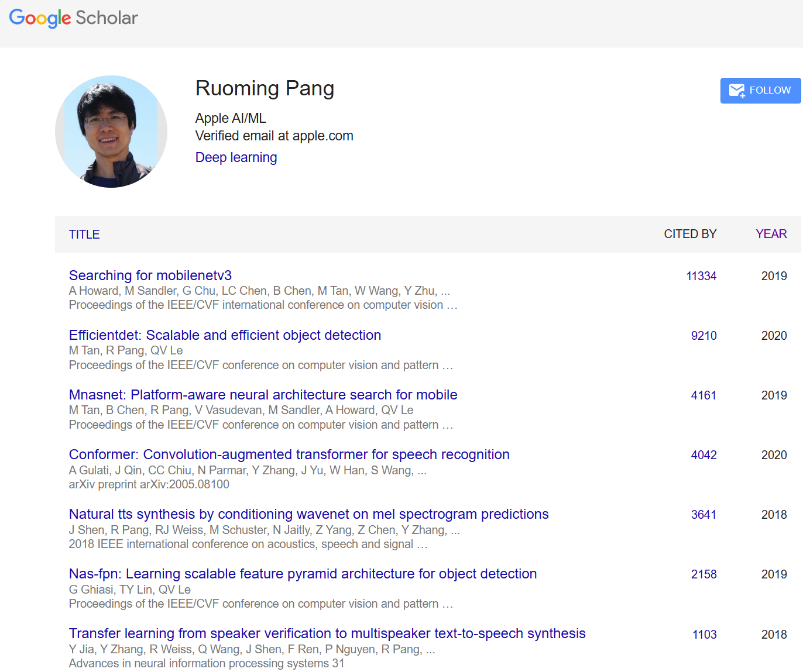Open Ruoming Pang's profile photo
This screenshot has width=803, height=672.
111,132
